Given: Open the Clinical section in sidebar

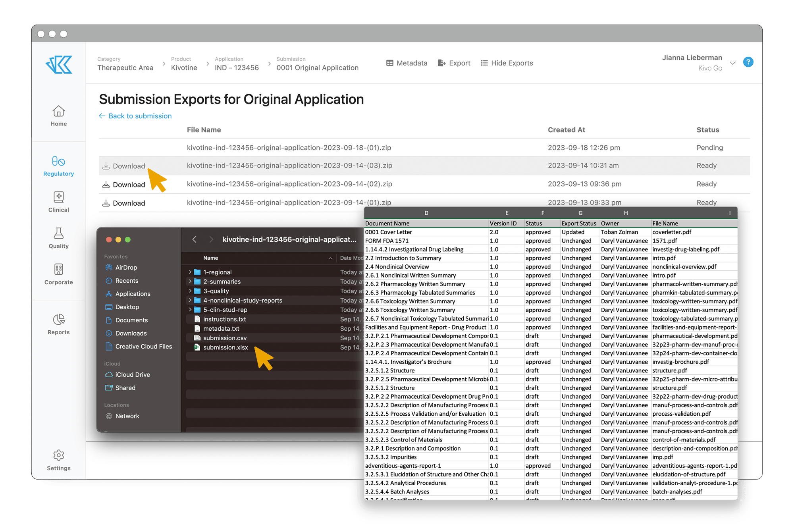Looking at the screenshot, I should (x=58, y=202).
